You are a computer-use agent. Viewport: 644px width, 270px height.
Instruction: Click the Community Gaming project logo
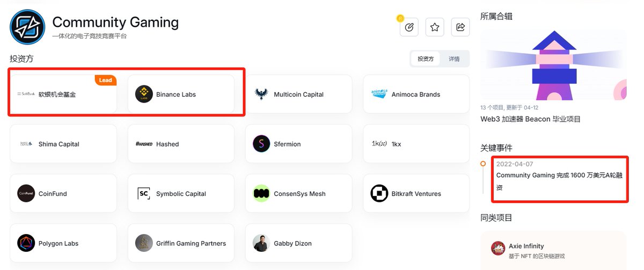[27, 26]
